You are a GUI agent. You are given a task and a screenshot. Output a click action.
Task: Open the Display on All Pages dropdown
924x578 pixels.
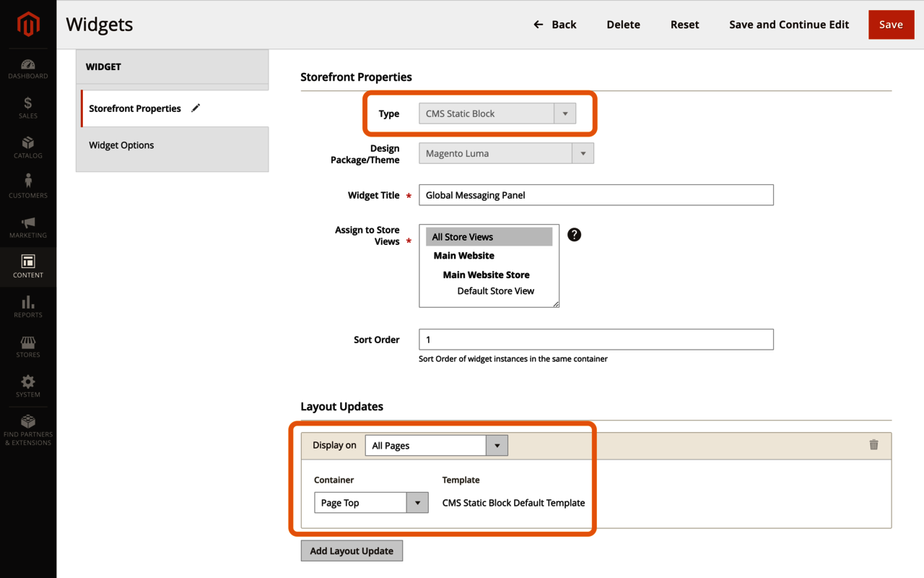[x=436, y=446]
